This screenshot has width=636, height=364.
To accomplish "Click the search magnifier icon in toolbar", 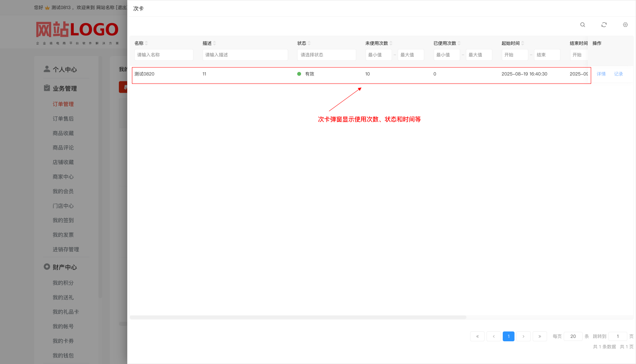I will point(583,25).
